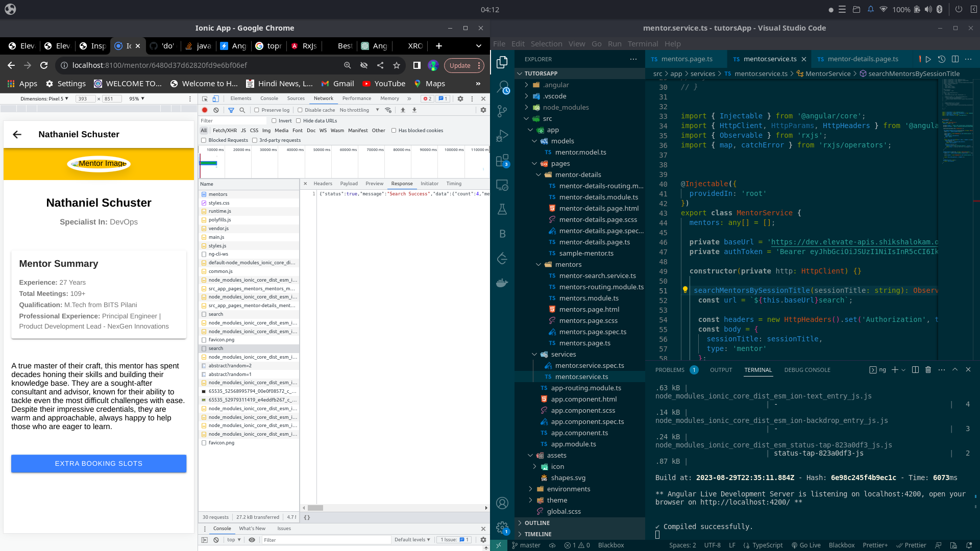The width and height of the screenshot is (980, 551).
Task: Kill the terminal with trash icon
Action: (x=928, y=370)
